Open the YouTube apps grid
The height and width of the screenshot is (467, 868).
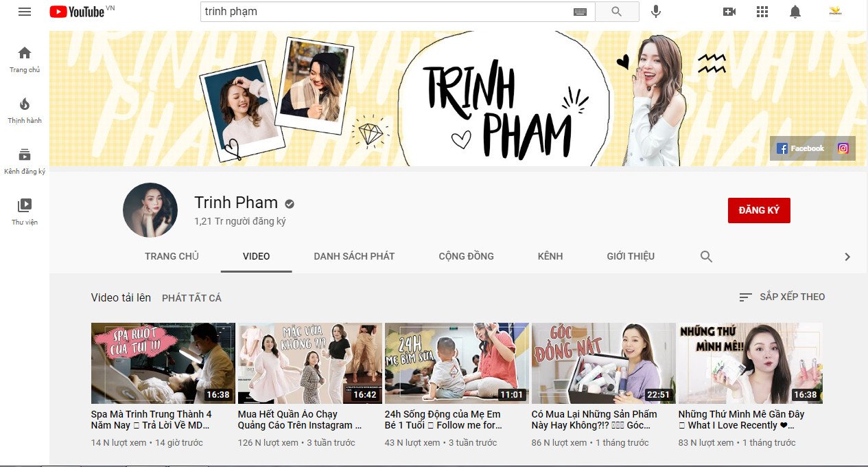pos(762,12)
